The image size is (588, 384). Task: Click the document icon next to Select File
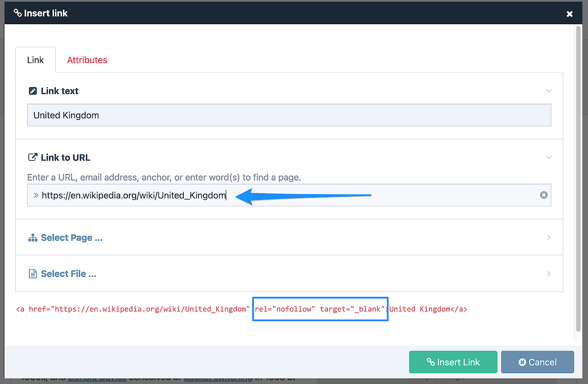click(33, 274)
